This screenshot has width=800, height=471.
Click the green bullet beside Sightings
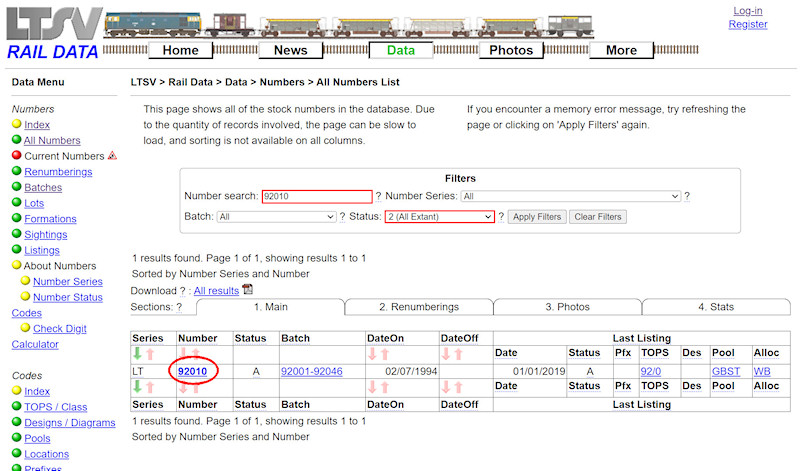[16, 234]
